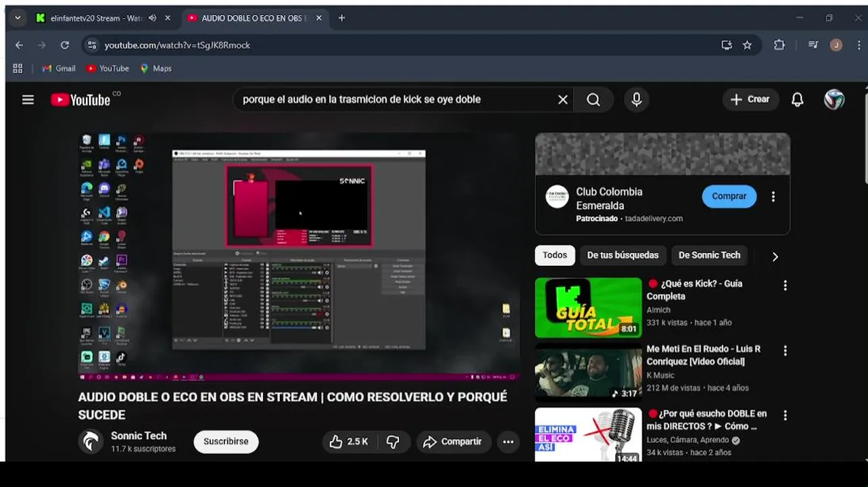Screen dimensions: 868x487
Task: Bookmark this page with star icon
Action: 747,45
